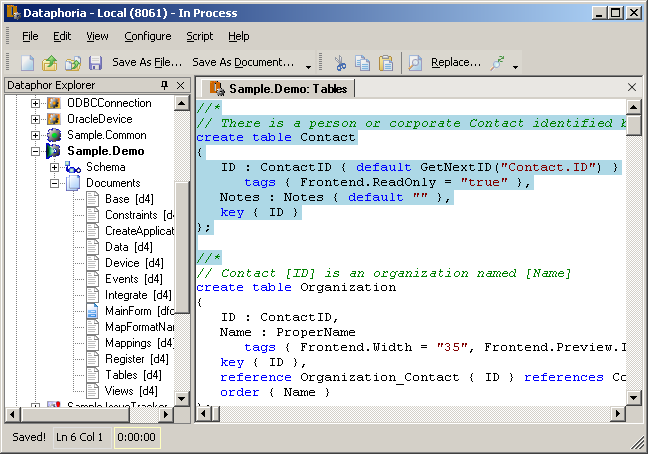Click the Replace button
The width and height of the screenshot is (648, 454).
click(x=455, y=62)
